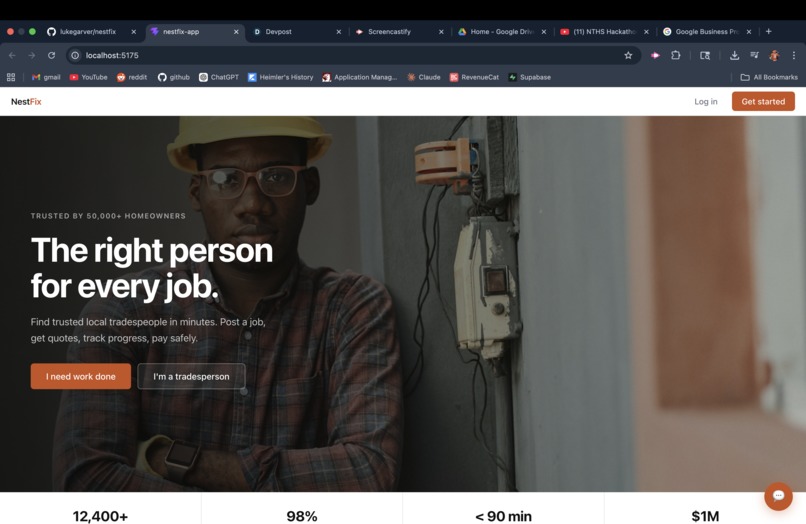Click the $1M statistic

coord(705,516)
